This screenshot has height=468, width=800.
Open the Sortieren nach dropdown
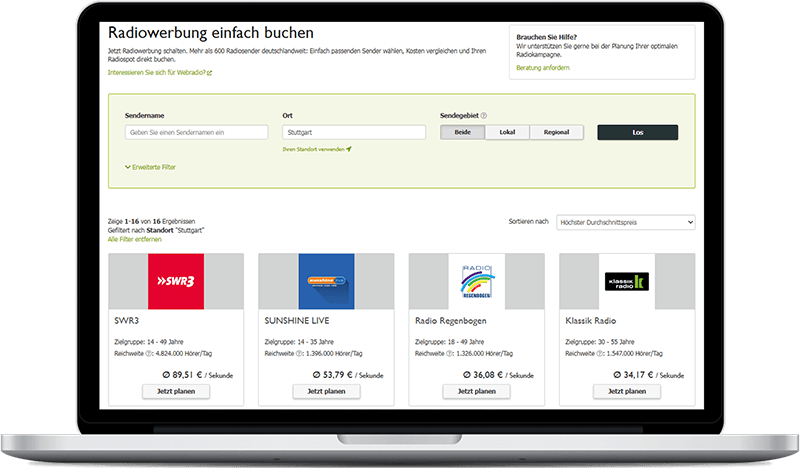pyautogui.click(x=626, y=222)
